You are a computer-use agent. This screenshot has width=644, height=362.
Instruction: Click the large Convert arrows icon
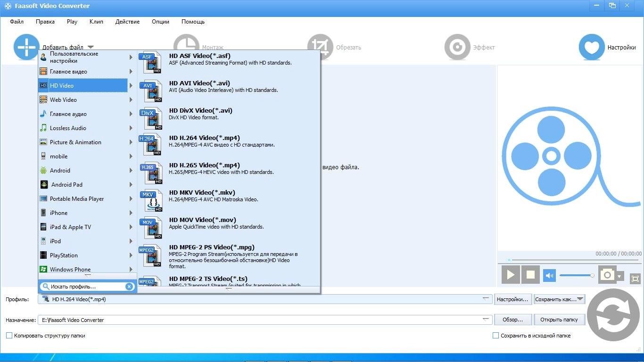613,315
